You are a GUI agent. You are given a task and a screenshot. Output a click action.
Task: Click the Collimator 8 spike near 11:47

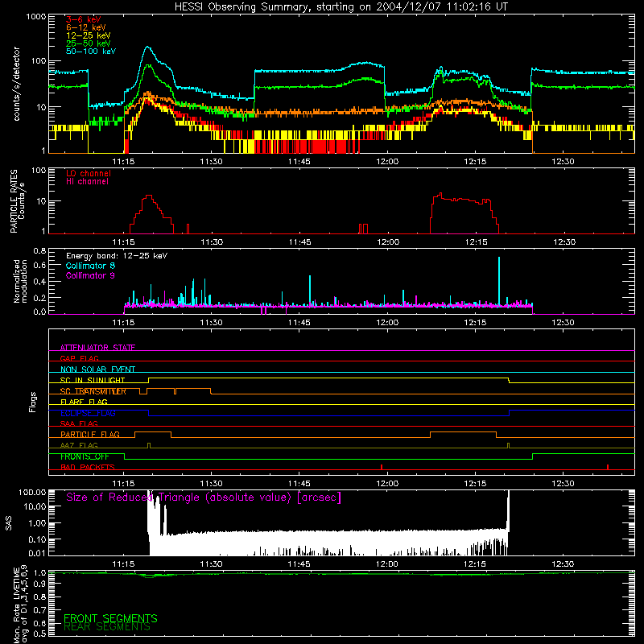click(310, 290)
